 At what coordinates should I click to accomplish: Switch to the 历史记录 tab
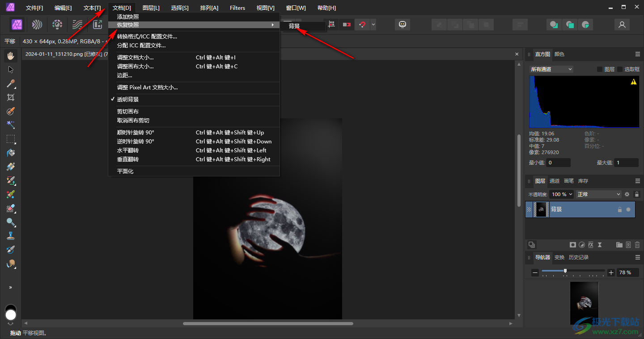578,257
